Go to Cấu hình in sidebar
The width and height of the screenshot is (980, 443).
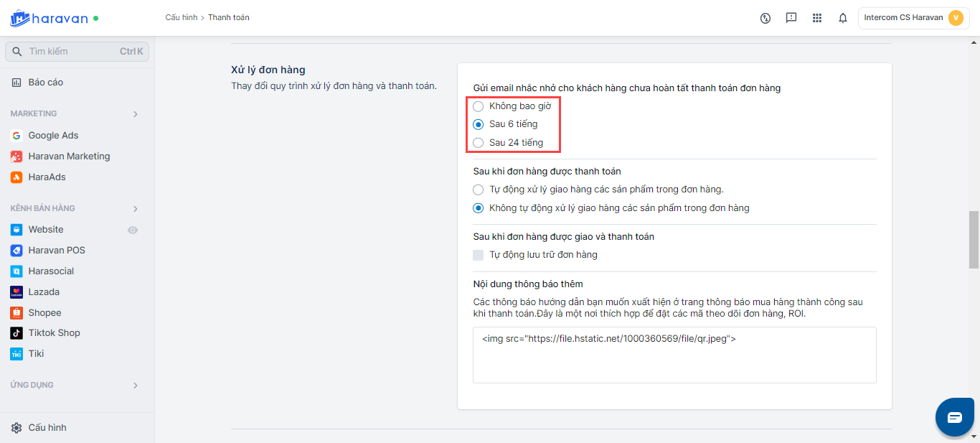tap(47, 428)
